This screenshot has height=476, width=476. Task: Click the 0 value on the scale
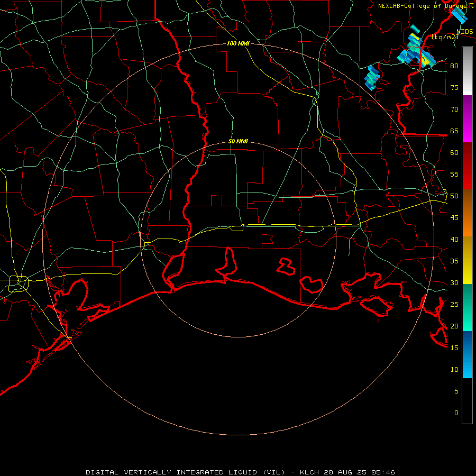(456, 413)
